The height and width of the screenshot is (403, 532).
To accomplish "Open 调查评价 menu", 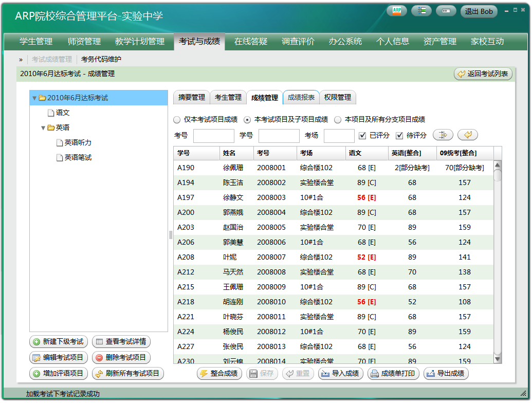I will [x=298, y=42].
